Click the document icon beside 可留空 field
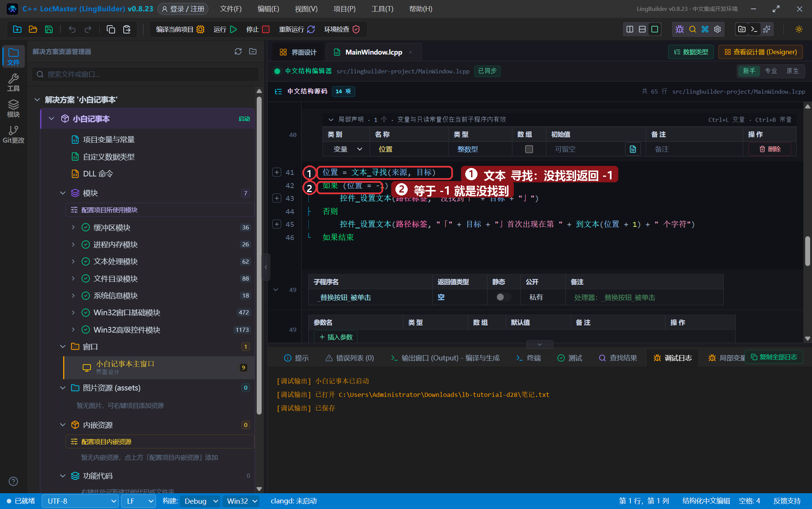812x509 pixels. 633,149
